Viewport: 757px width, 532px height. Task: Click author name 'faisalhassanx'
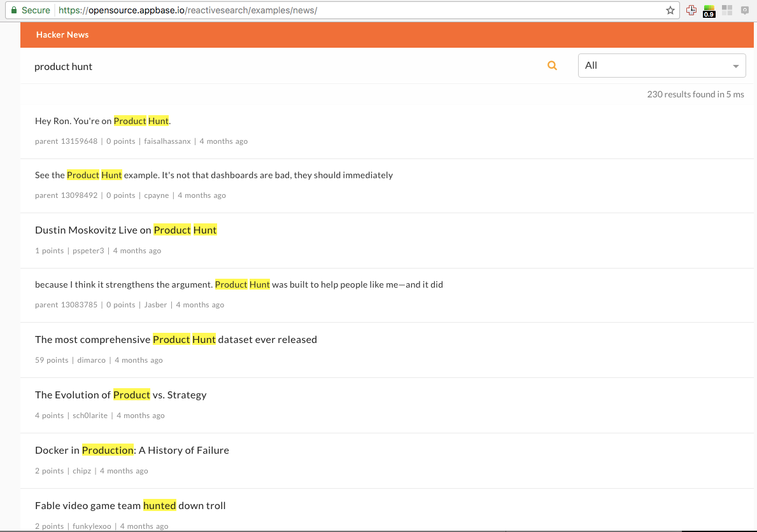tap(167, 141)
